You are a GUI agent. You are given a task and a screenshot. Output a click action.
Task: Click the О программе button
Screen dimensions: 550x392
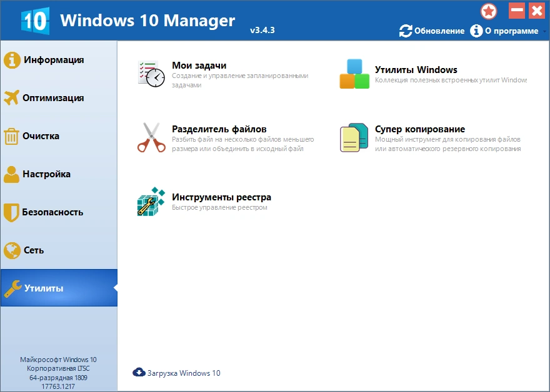tap(504, 31)
